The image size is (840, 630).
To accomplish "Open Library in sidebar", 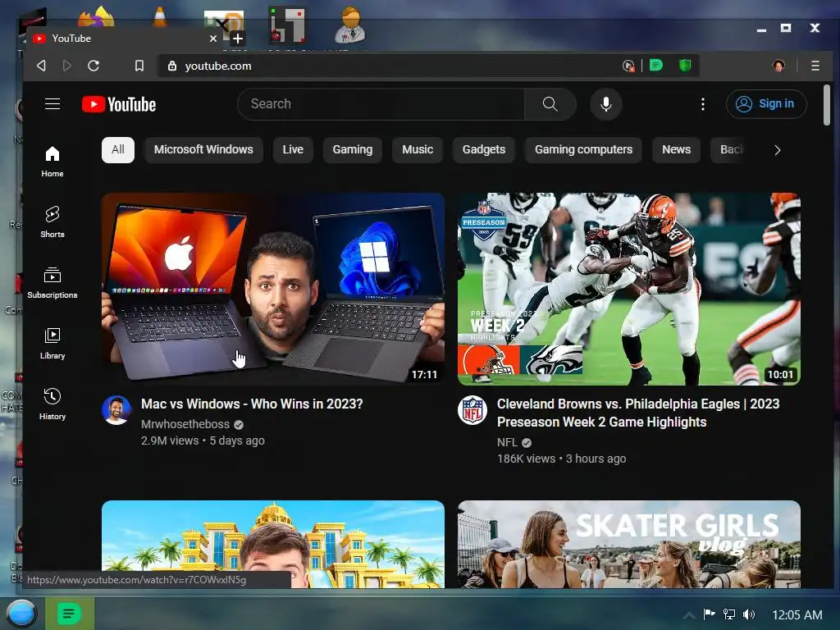I will pyautogui.click(x=52, y=344).
